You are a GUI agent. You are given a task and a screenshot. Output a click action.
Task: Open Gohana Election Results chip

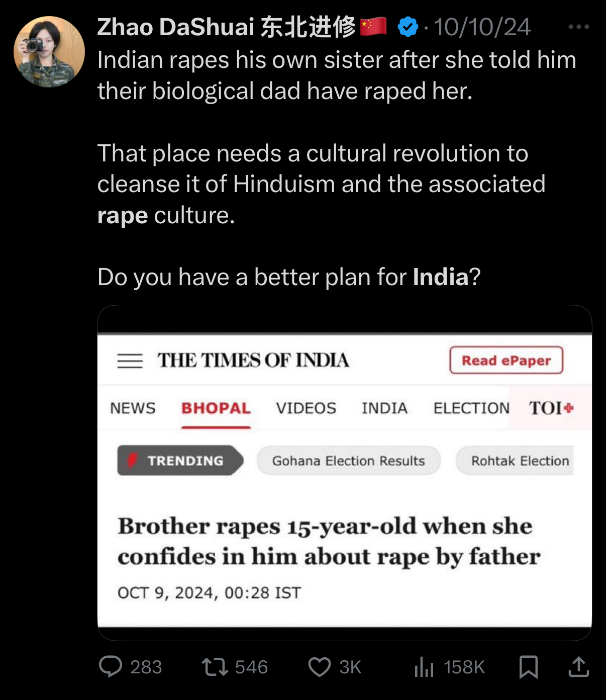[x=348, y=461]
